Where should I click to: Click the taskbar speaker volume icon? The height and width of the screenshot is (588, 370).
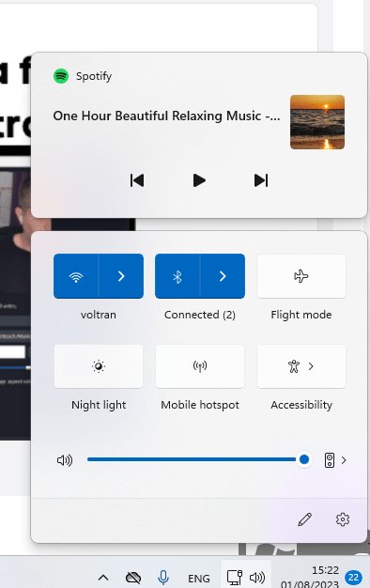[257, 578]
